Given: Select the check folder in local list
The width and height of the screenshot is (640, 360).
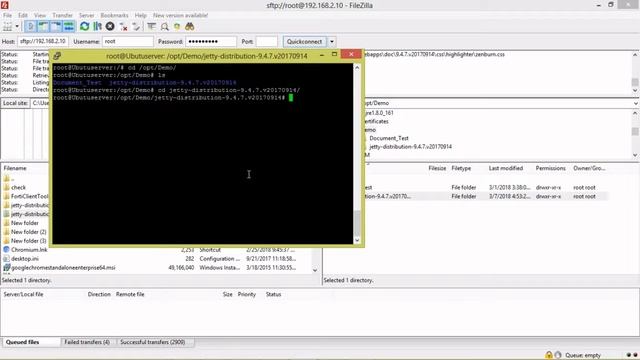Looking at the screenshot, I should click(x=18, y=187).
